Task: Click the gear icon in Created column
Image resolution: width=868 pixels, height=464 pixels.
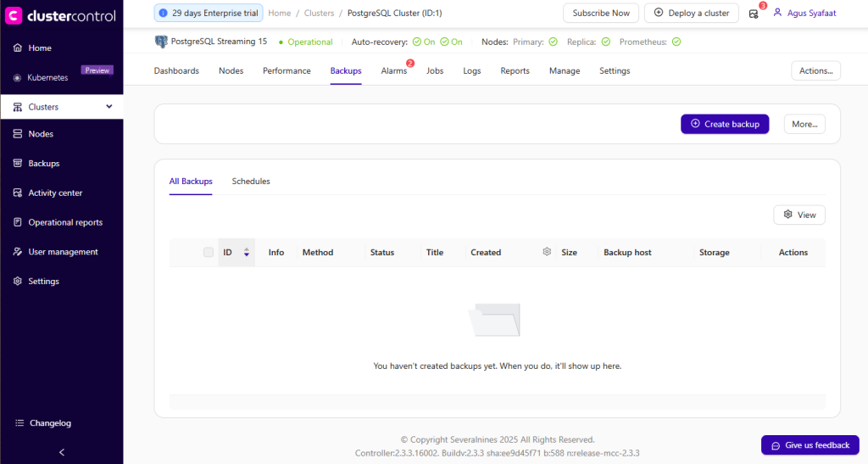Action: point(547,252)
